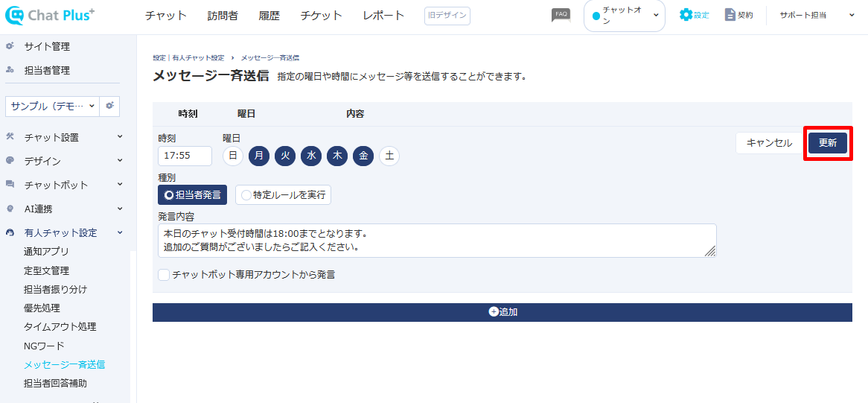The image size is (868, 403).
Task: Toggle Monday (月) day selector
Action: tap(259, 156)
